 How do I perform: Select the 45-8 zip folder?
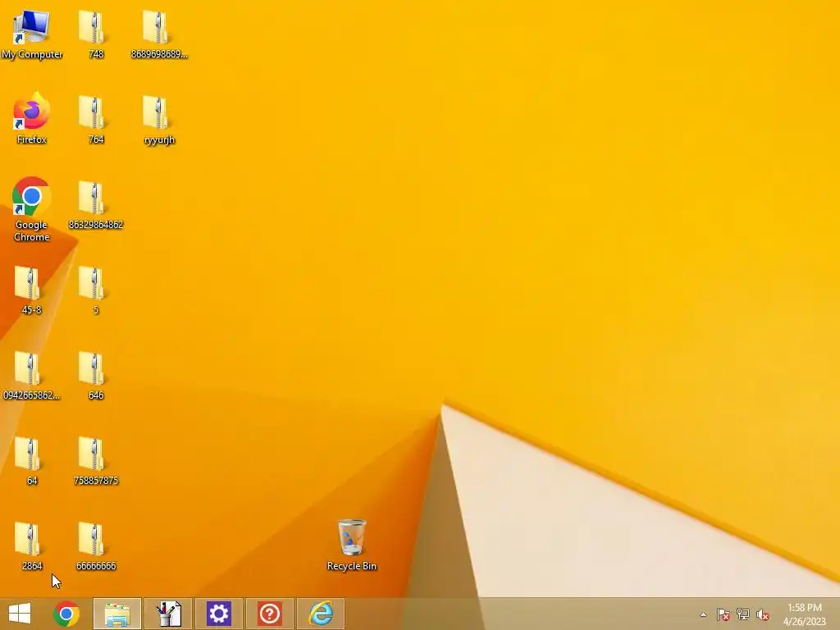point(32,290)
